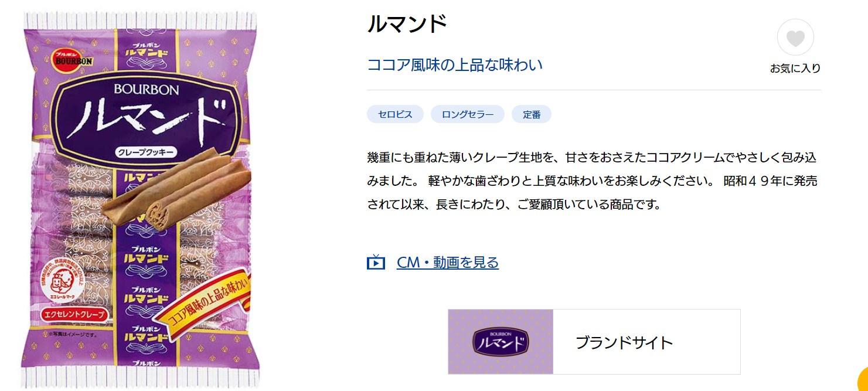Image resolution: width=868 pixels, height=391 pixels.
Task: Click the product description paragraph
Action: pyautogui.click(x=592, y=181)
